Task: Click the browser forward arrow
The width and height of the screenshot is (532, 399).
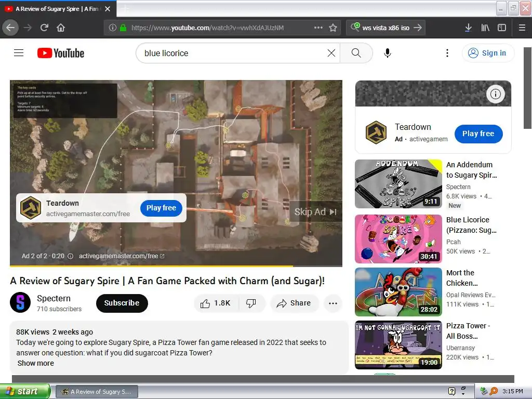Action: tap(28, 28)
